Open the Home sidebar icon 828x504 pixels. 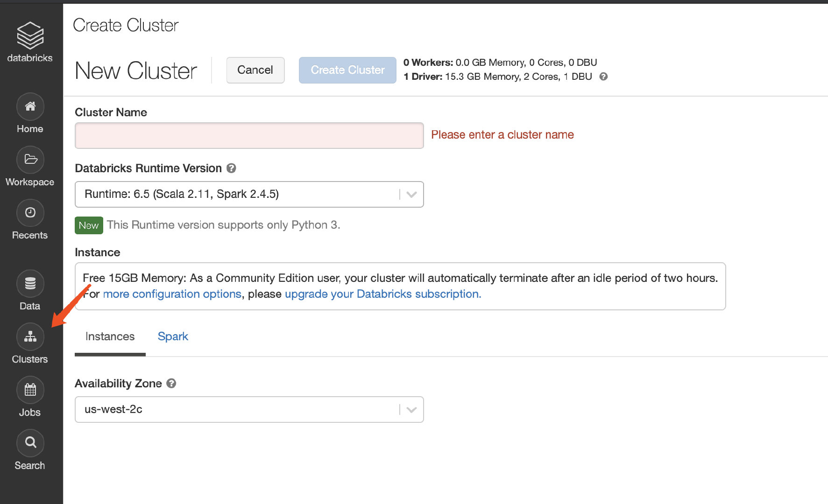pyautogui.click(x=30, y=106)
